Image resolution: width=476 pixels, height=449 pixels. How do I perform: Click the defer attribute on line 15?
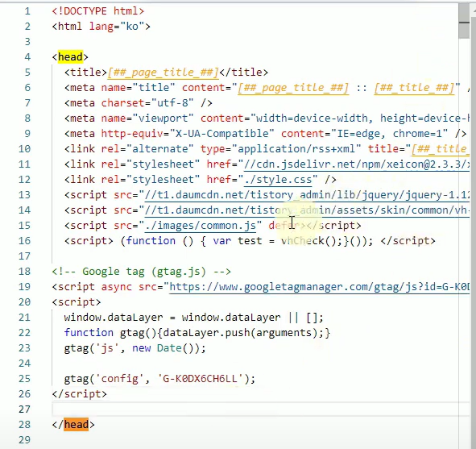tap(284, 226)
